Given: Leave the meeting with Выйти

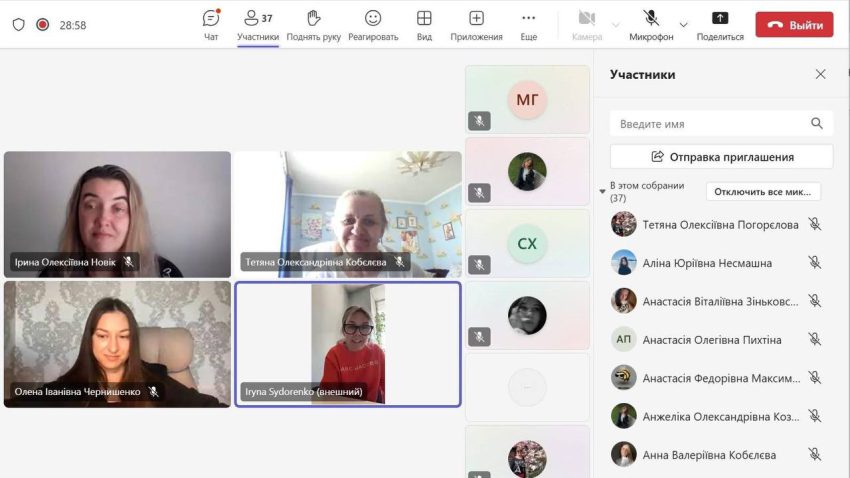Looking at the screenshot, I should pos(794,25).
